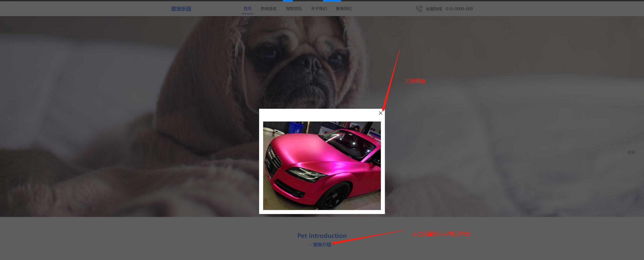Image resolution: width=644 pixels, height=260 pixels.
Task: Navigate to 联系我们
Action: pyautogui.click(x=344, y=9)
